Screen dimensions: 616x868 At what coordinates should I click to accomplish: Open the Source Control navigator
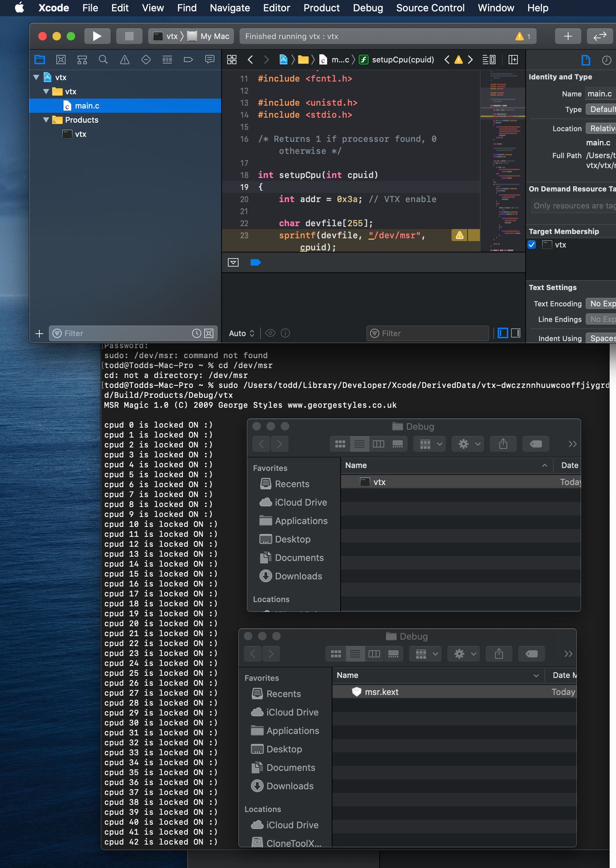pos(61,60)
